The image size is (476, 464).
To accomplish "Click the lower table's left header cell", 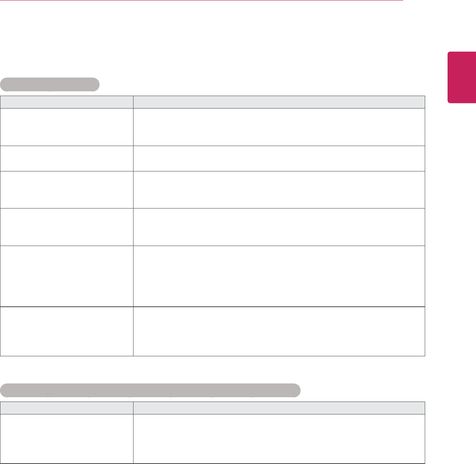I will click(67, 407).
